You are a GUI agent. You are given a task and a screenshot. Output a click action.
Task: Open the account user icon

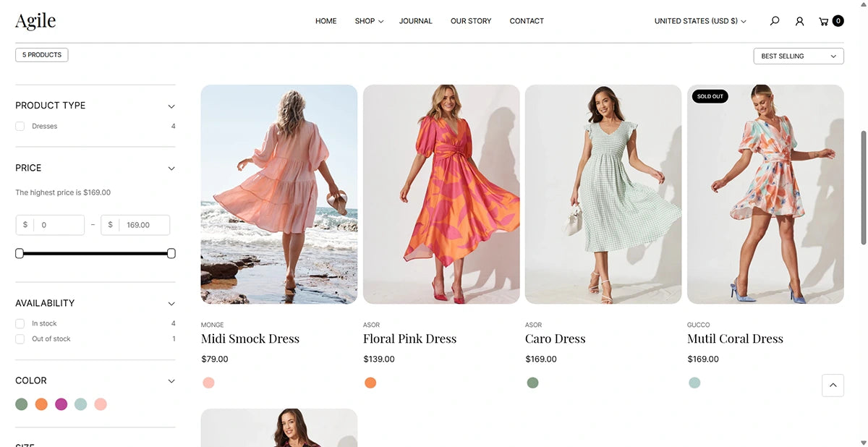pos(799,21)
